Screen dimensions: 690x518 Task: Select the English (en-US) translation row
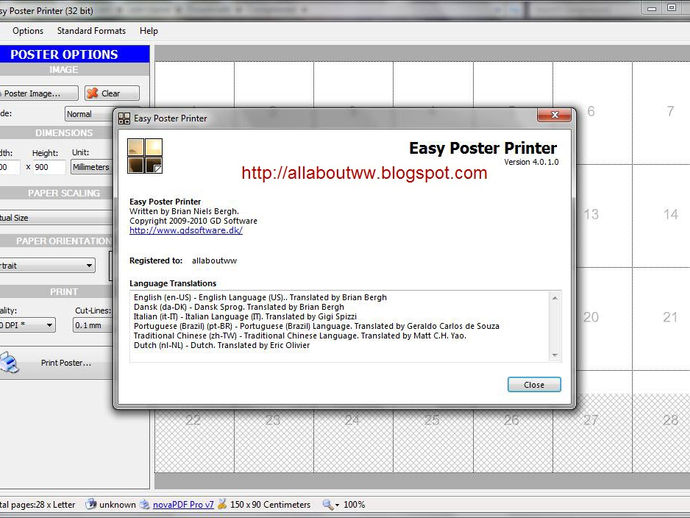pyautogui.click(x=260, y=297)
